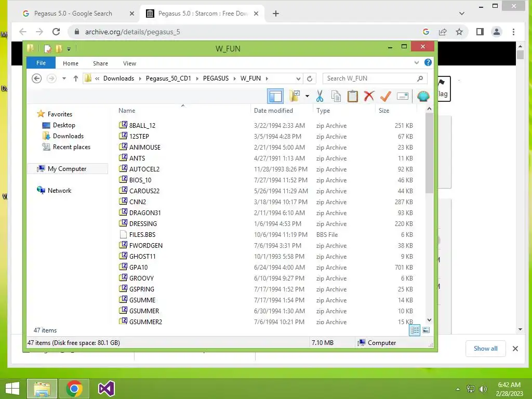This screenshot has width=532, height=399.
Task: Bookmark this page with star icon
Action: tap(459, 32)
